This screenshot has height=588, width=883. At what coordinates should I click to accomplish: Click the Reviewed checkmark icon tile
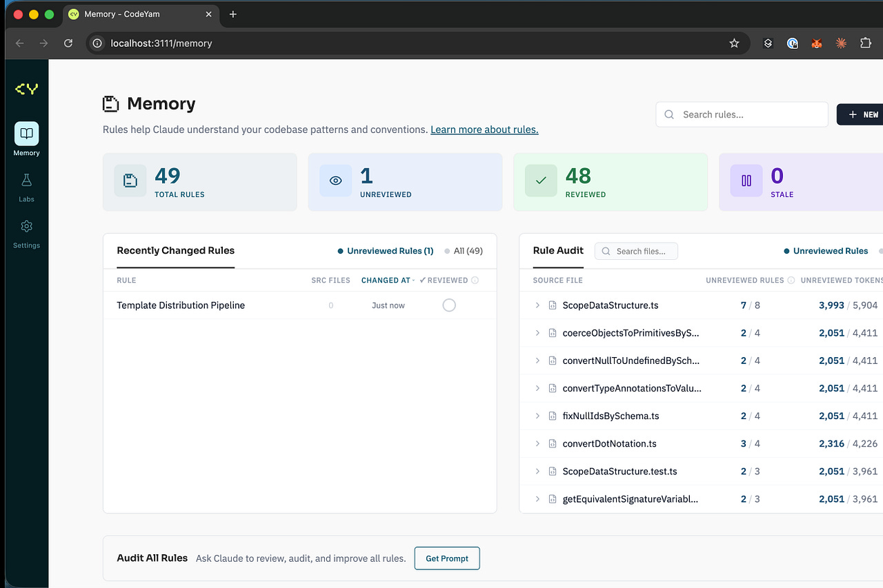click(x=541, y=181)
